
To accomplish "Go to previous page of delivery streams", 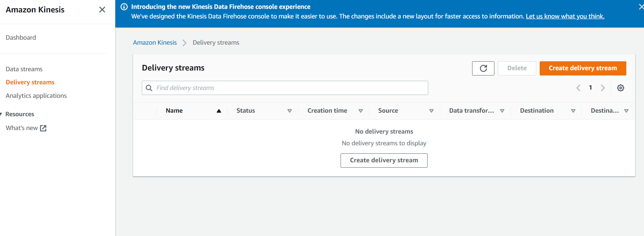I will (x=578, y=88).
